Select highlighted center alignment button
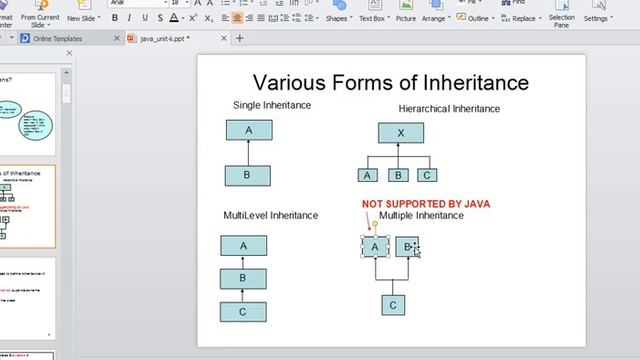This screenshot has height=360, width=640. [x=237, y=18]
